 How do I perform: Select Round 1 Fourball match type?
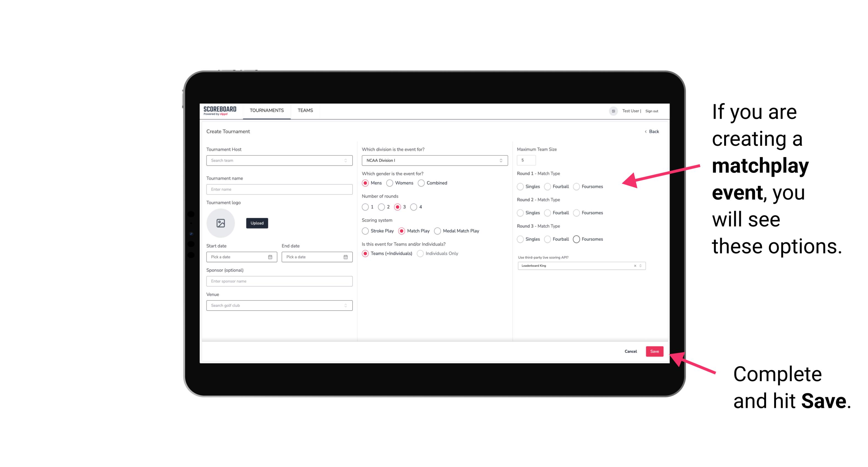coord(547,186)
